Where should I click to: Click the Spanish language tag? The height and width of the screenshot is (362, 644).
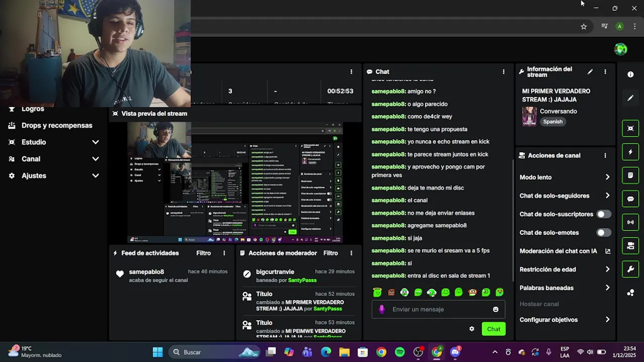click(552, 122)
